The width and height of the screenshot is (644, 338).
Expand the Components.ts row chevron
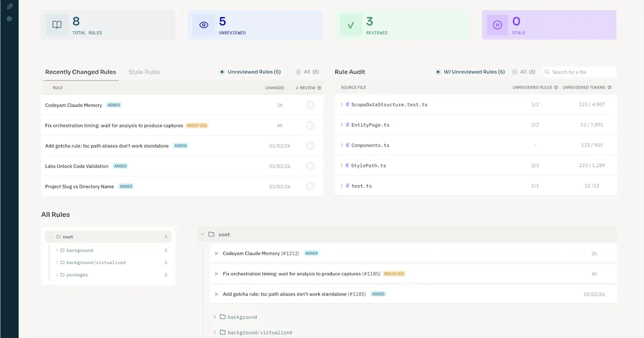click(x=341, y=145)
